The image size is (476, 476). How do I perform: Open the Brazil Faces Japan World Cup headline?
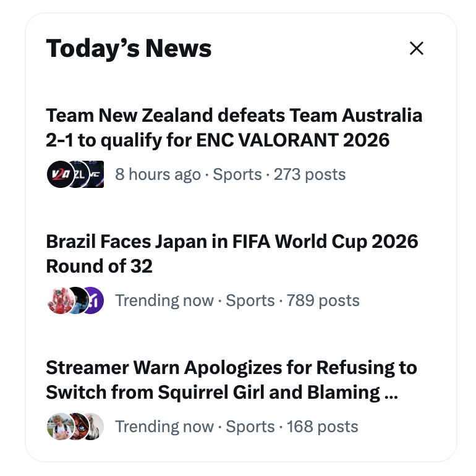(232, 254)
